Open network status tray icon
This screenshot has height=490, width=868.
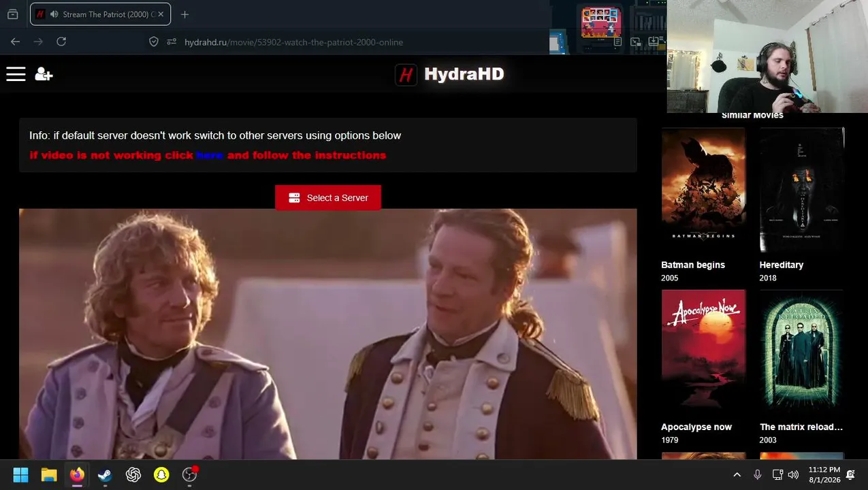(777, 475)
